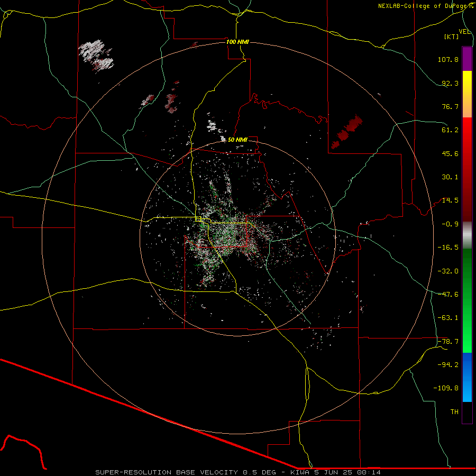The width and height of the screenshot is (476, 476).
Task: Click the VEL legend title
Action: (x=464, y=32)
